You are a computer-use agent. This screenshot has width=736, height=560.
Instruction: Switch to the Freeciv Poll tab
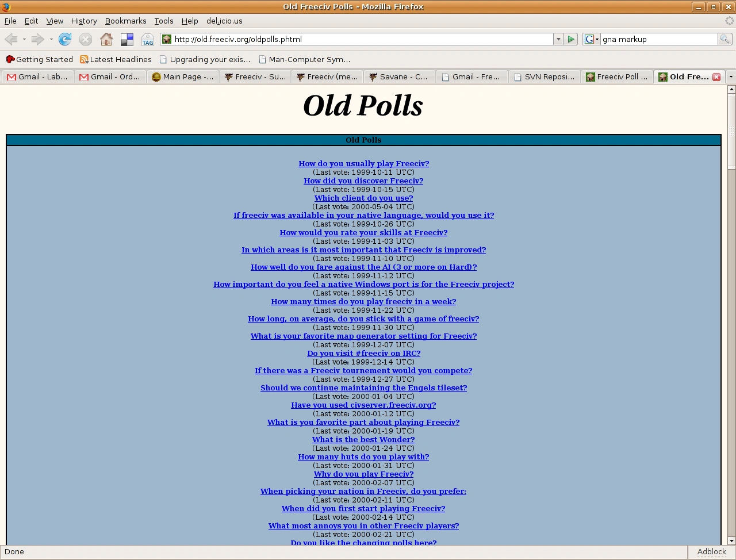[617, 76]
